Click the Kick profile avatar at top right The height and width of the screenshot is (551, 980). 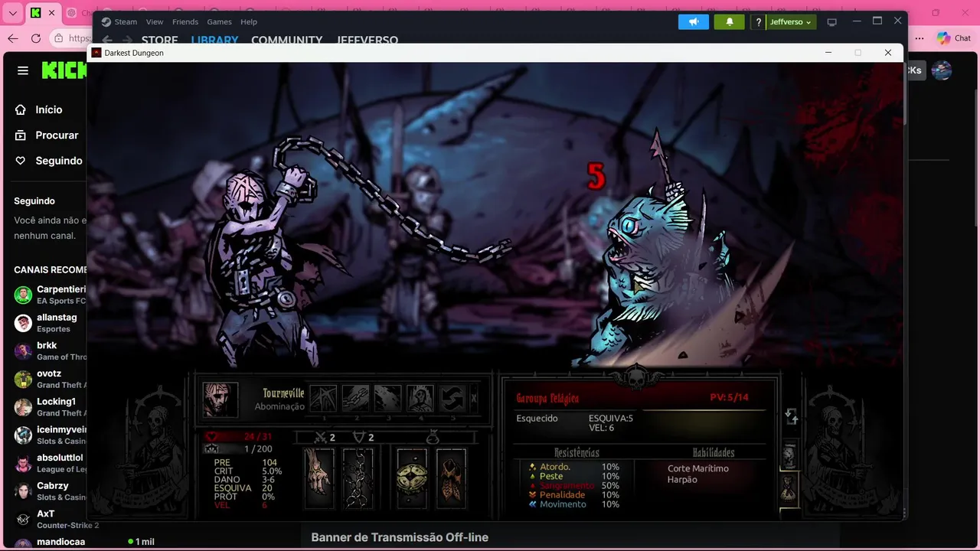(x=942, y=70)
